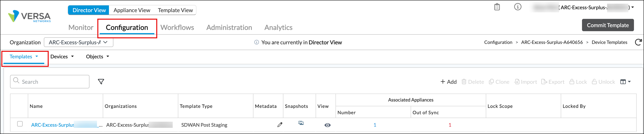View the template using the eye icon
Image resolution: width=644 pixels, height=134 pixels.
pos(327,125)
